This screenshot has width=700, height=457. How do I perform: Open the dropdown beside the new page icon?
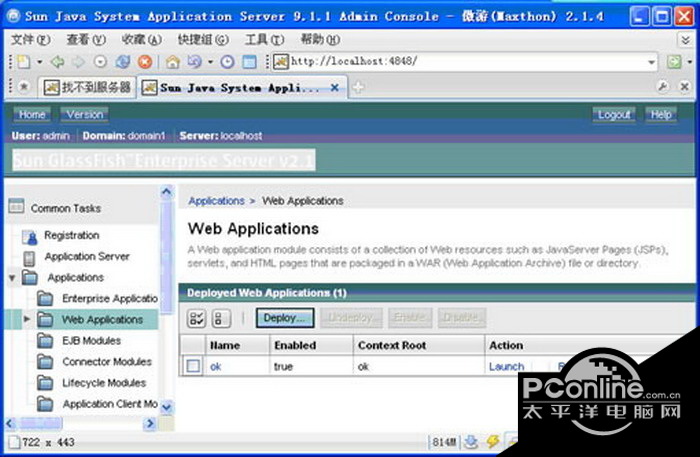[39, 62]
